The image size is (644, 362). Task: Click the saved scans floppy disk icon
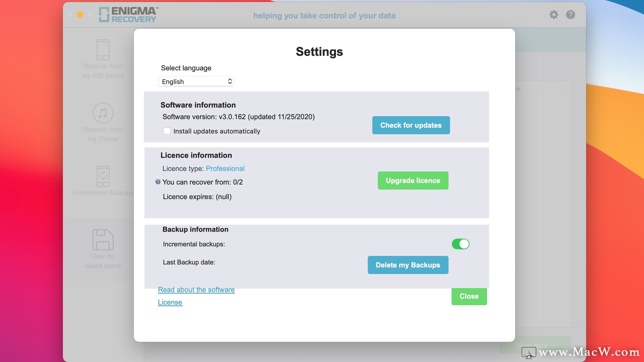(103, 240)
